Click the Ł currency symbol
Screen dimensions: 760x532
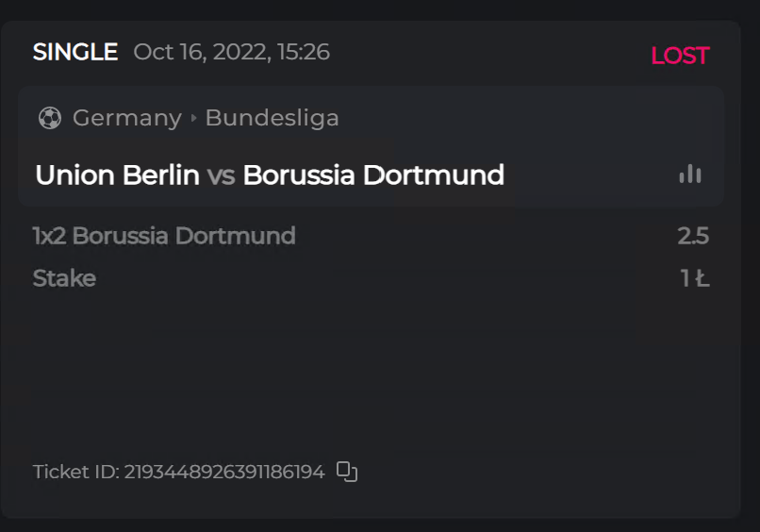coord(702,278)
